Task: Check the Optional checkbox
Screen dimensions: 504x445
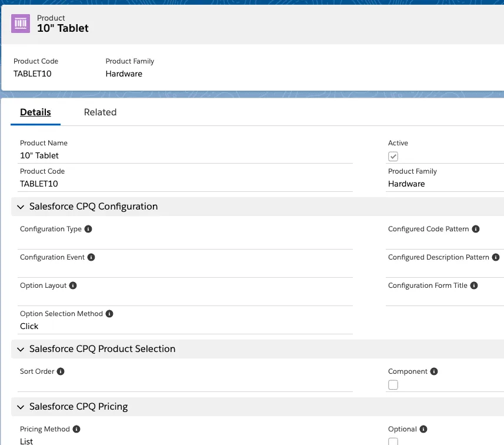Action: pyautogui.click(x=393, y=441)
